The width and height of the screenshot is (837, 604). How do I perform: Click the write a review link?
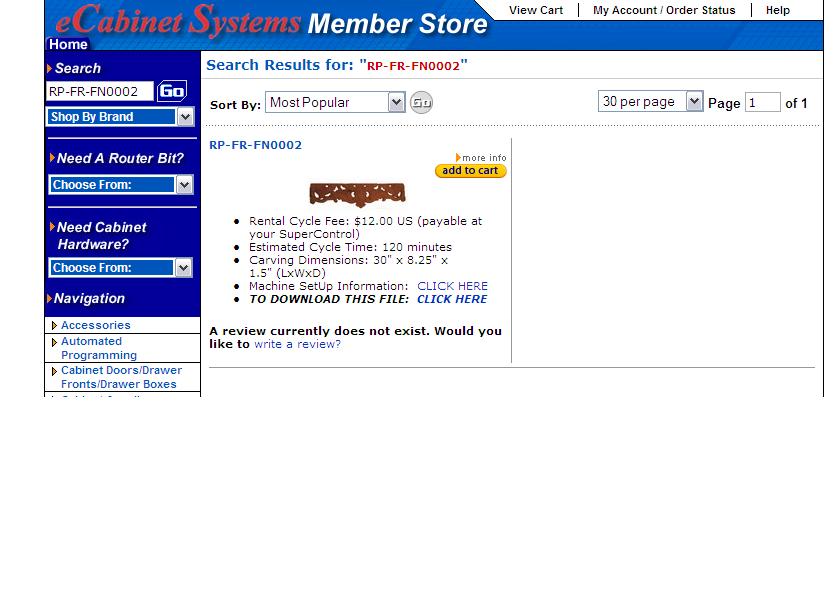tap(297, 344)
